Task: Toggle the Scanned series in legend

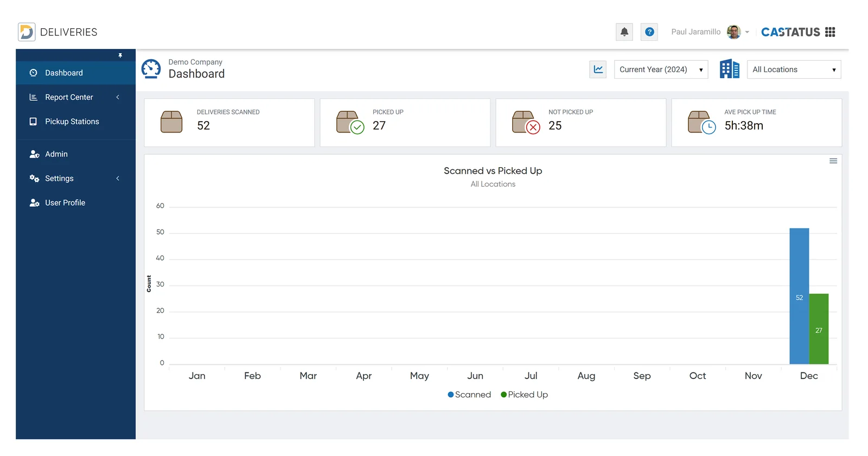Action: tap(469, 395)
